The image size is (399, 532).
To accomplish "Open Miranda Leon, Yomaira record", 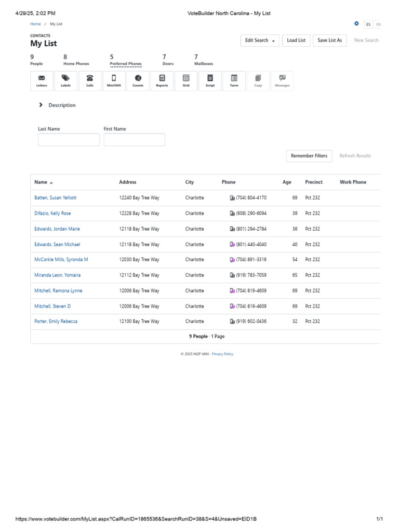I will [x=57, y=275].
